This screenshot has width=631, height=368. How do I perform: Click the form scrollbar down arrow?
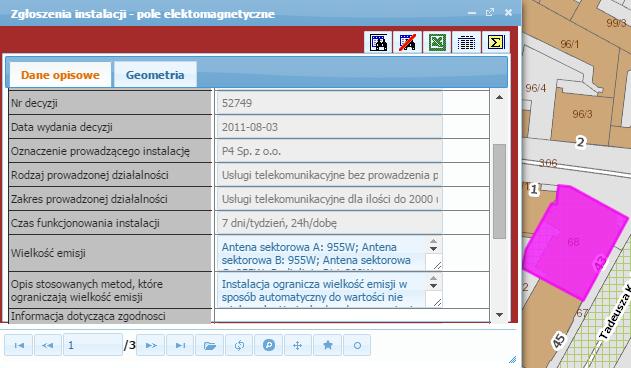(499, 315)
